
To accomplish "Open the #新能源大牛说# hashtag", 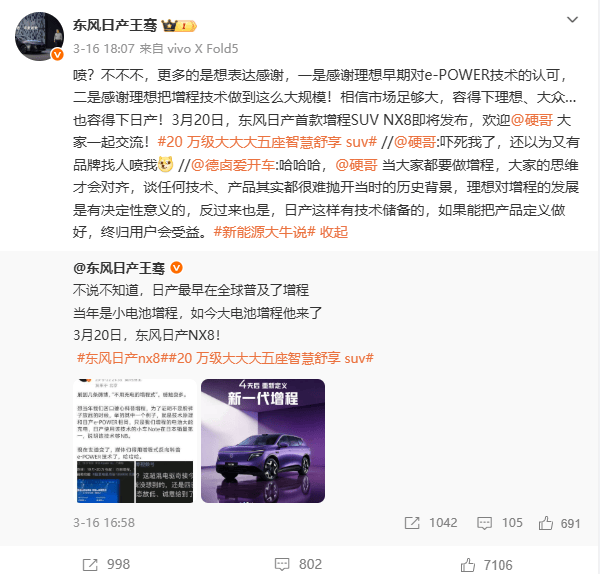I will pyautogui.click(x=264, y=232).
